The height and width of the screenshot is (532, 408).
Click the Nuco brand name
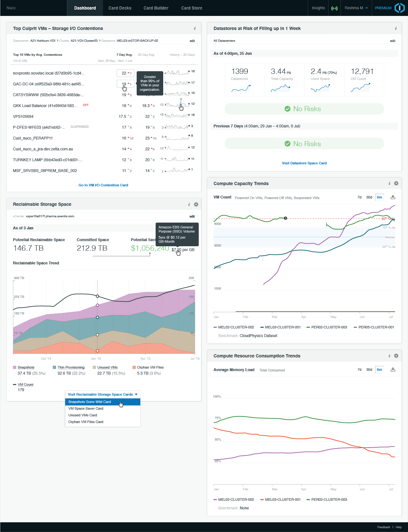click(x=11, y=8)
